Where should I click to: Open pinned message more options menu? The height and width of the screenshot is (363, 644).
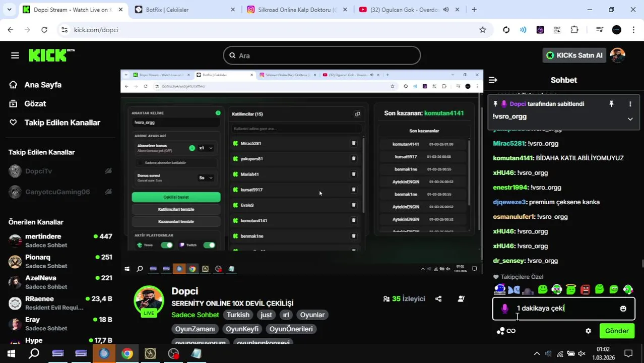tap(630, 104)
